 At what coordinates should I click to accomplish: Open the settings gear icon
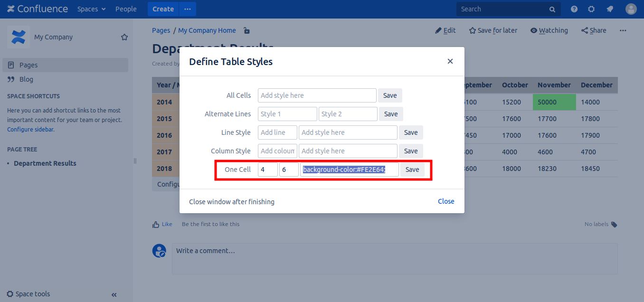tap(591, 9)
